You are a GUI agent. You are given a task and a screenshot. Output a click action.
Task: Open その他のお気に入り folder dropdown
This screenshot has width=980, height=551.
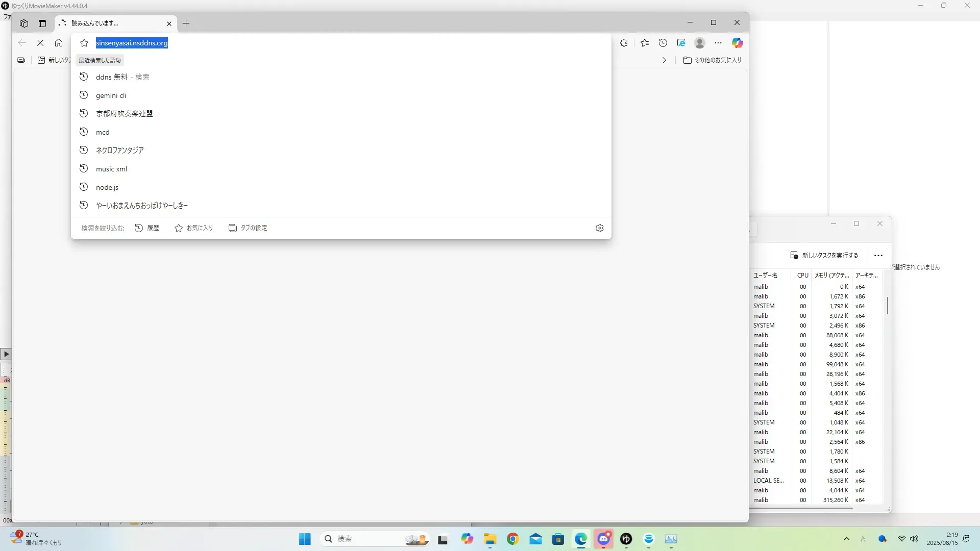(713, 60)
